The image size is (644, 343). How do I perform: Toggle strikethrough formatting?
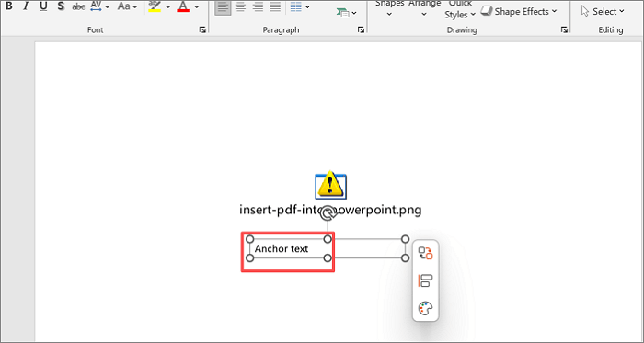[x=78, y=6]
